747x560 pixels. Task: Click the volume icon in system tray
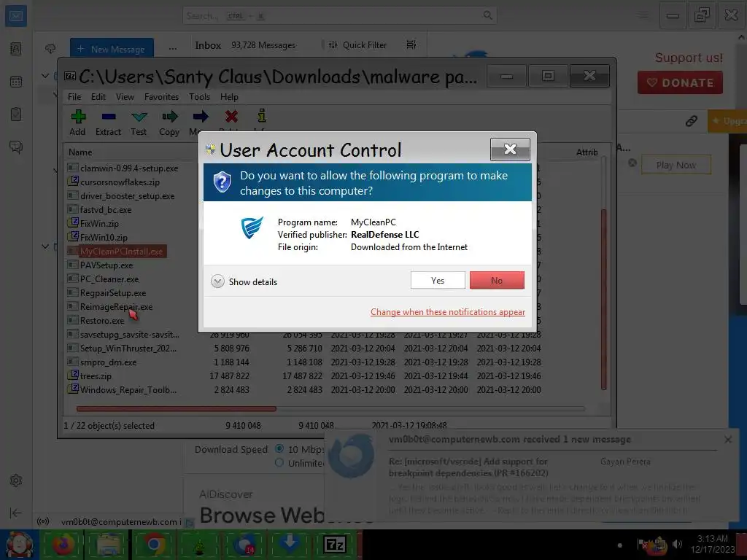pos(677,544)
